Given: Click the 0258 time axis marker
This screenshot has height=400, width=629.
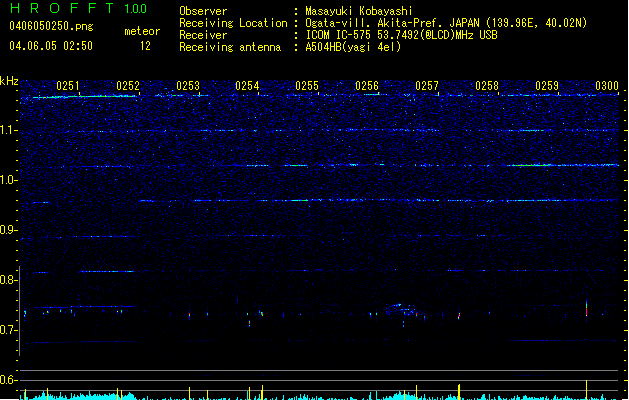Looking at the screenshot, I should [487, 86].
